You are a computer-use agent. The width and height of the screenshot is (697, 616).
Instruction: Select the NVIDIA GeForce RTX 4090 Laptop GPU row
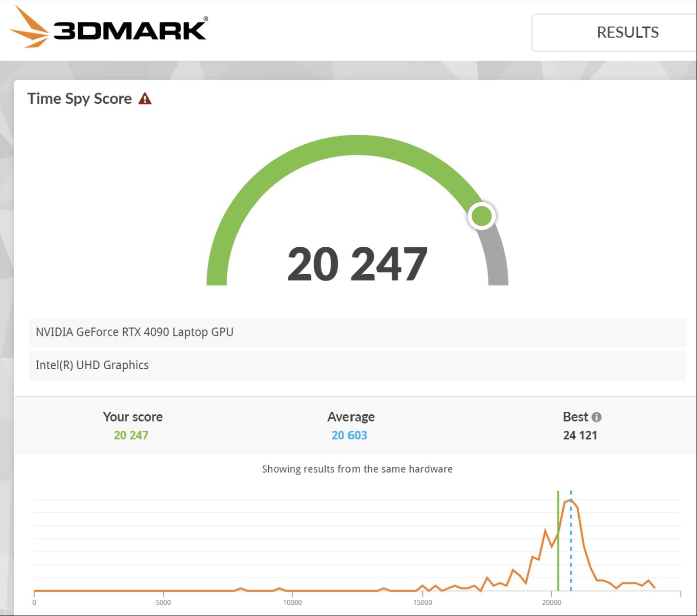357,332
